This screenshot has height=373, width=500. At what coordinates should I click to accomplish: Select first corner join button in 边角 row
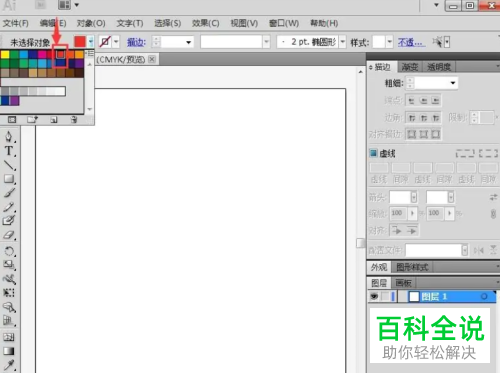(412, 118)
